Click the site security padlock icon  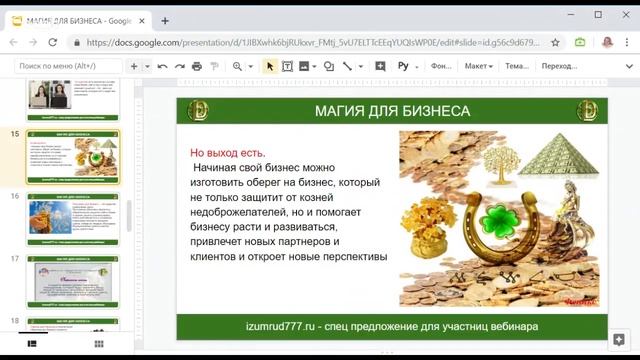pyautogui.click(x=77, y=42)
